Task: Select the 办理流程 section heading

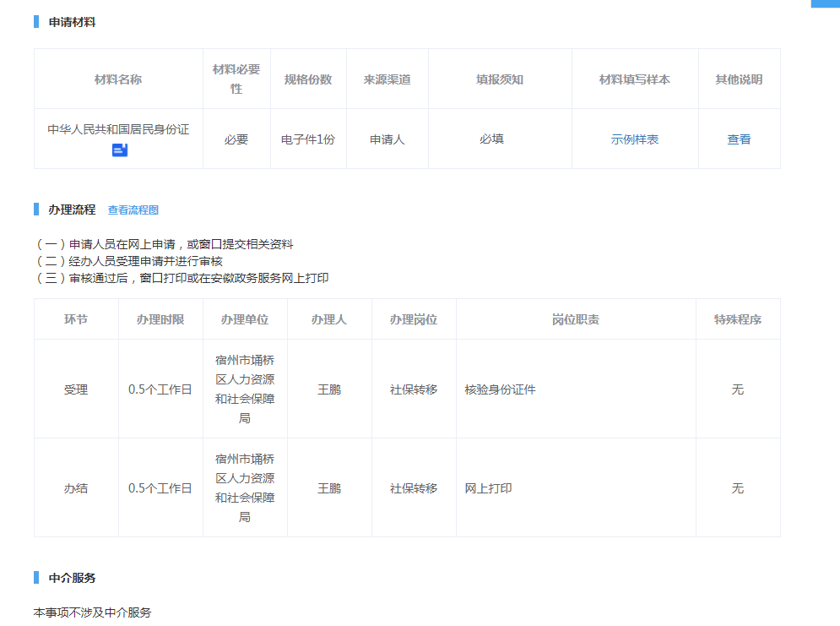Action: pyautogui.click(x=72, y=210)
